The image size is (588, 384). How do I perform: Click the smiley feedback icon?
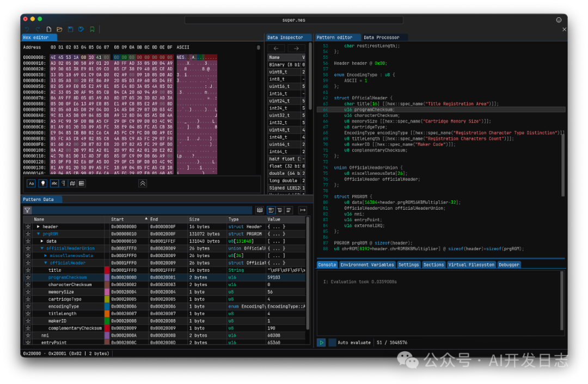coord(559,20)
